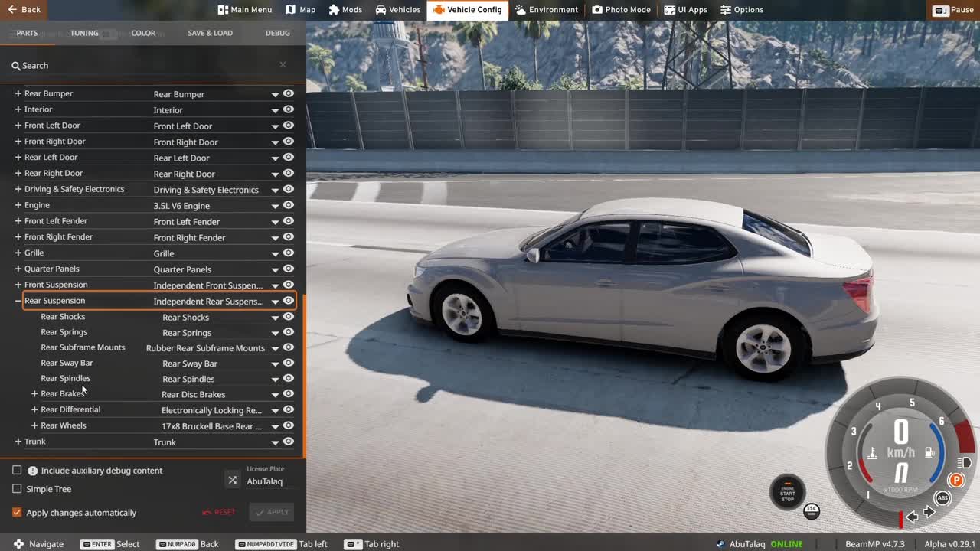980x551 pixels.
Task: Click the search magnifier icon
Action: tap(15, 66)
